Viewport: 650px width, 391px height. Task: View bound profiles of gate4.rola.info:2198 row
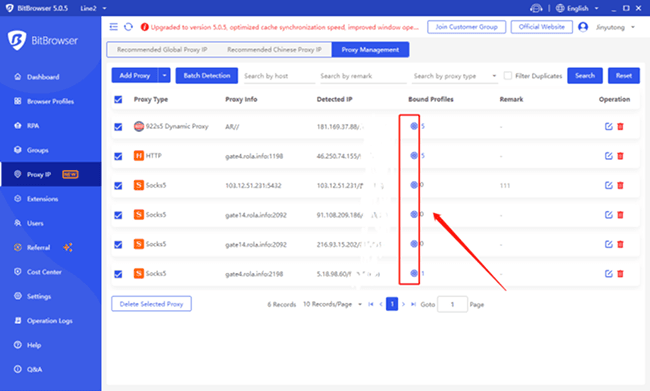[414, 273]
